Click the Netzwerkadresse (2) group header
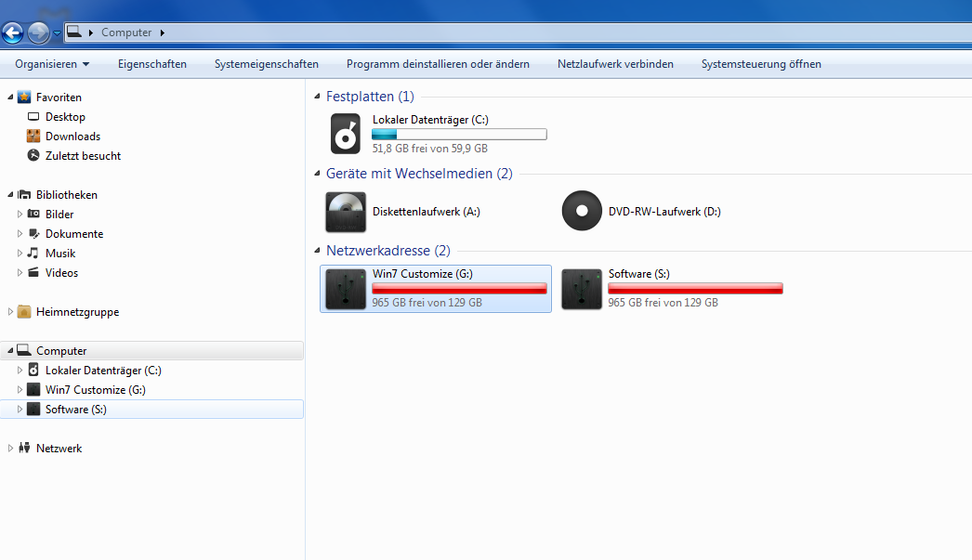 tap(388, 250)
